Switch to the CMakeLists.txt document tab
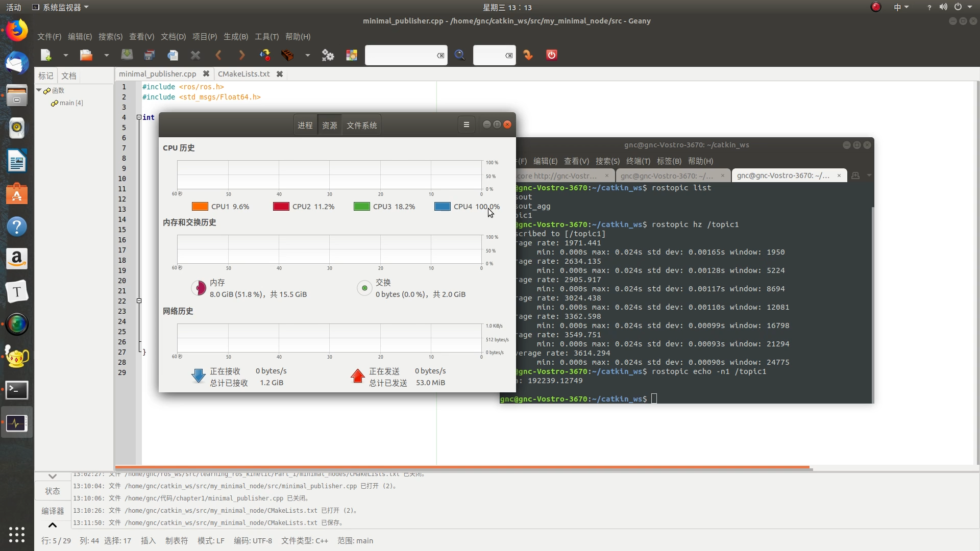Image resolution: width=980 pixels, height=551 pixels. pyautogui.click(x=243, y=74)
